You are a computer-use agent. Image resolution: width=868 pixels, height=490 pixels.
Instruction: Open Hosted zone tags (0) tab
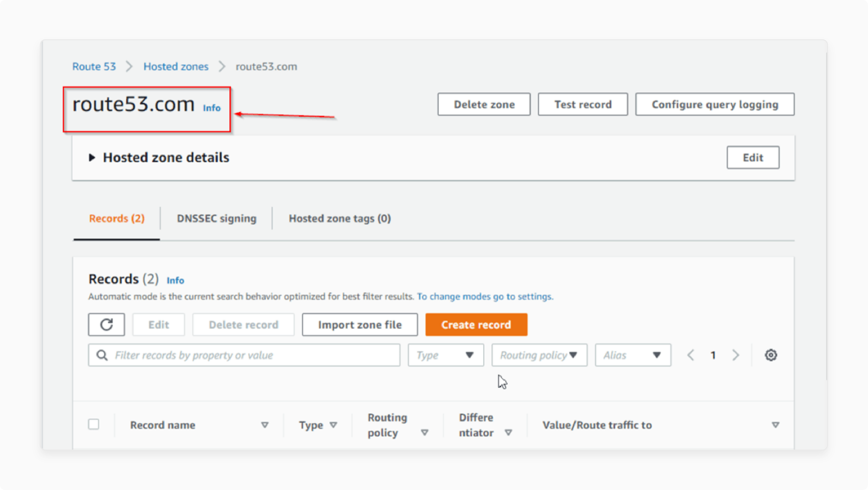click(340, 219)
